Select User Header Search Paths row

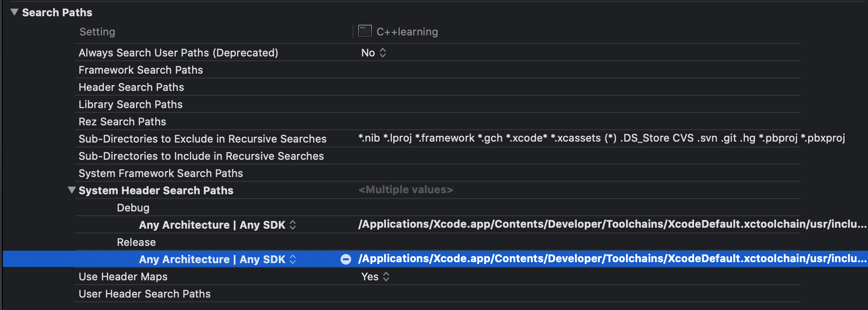click(145, 294)
